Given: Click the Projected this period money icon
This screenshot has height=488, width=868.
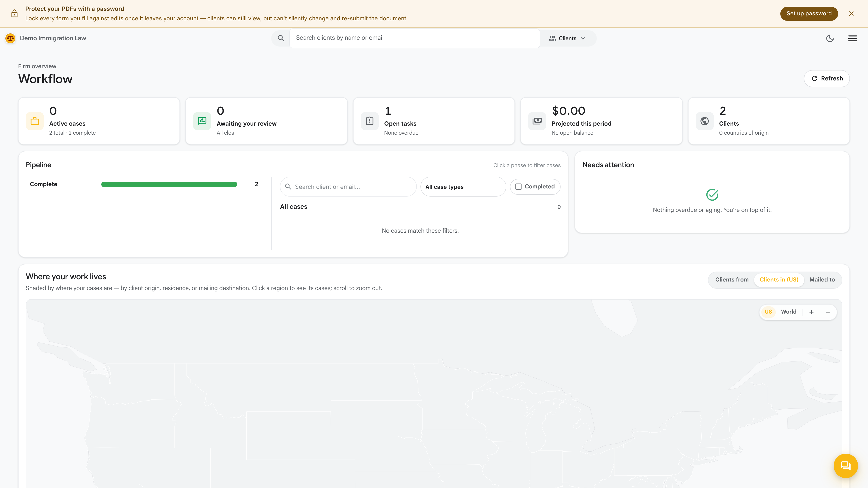Looking at the screenshot, I should (537, 121).
